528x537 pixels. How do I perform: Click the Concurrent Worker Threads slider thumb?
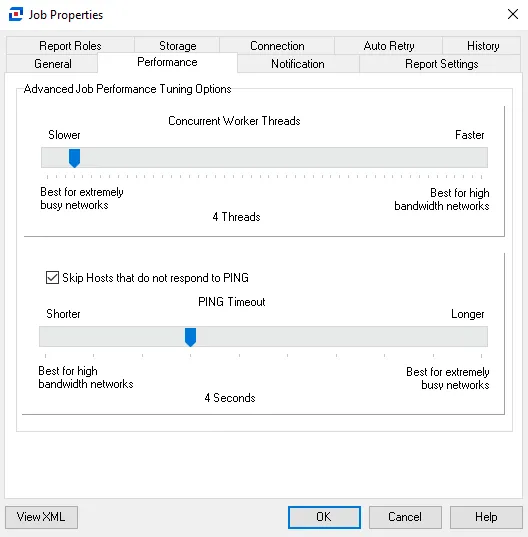[74, 158]
